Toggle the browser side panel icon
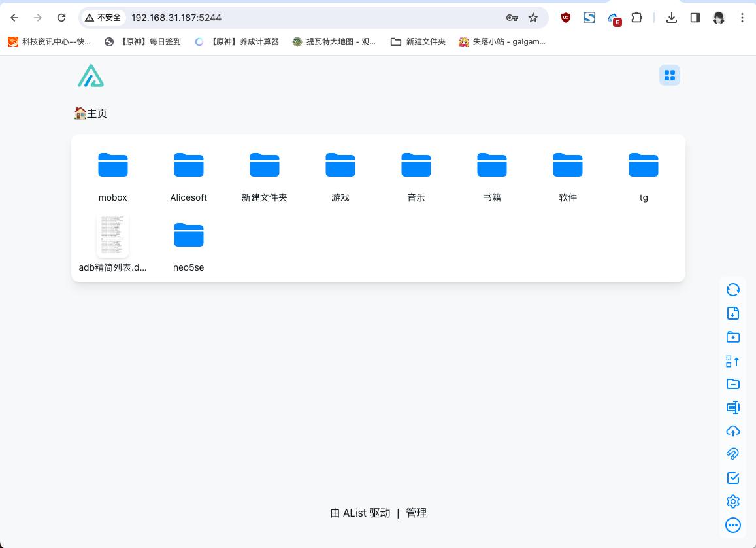Screen dimensions: 756x548 coord(695,18)
